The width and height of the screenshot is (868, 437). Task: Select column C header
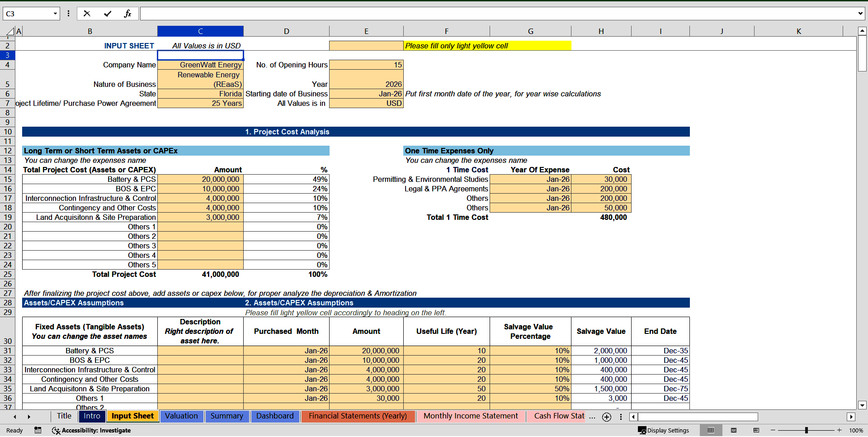tap(200, 31)
